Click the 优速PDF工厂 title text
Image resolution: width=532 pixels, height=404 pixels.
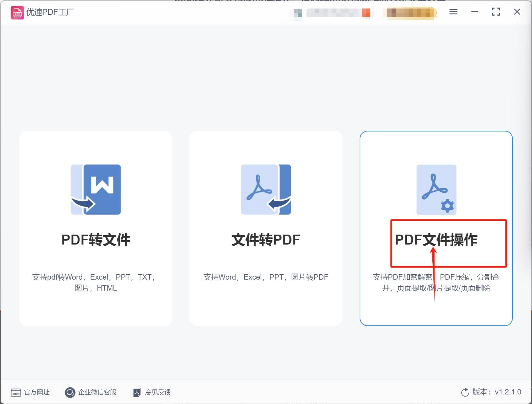50,12
